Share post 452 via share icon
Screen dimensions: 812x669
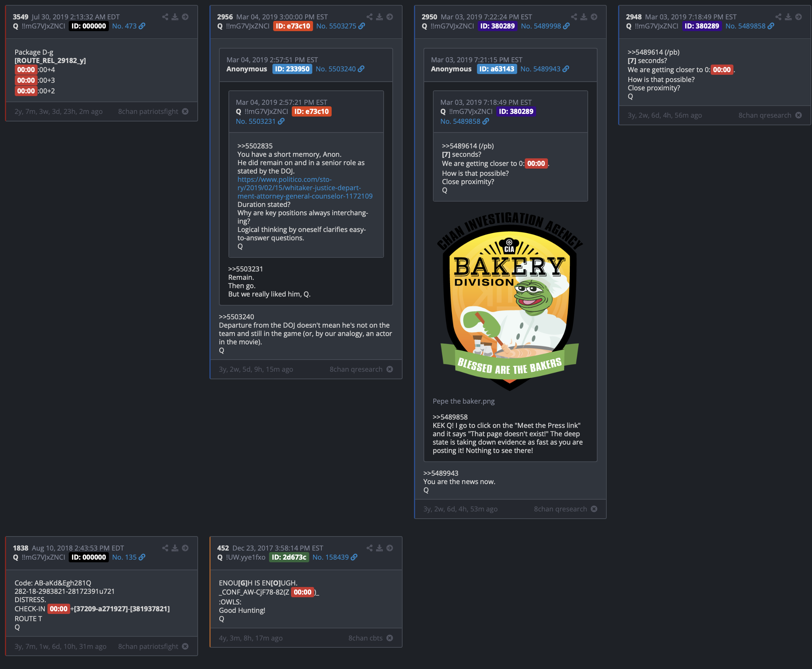click(370, 548)
